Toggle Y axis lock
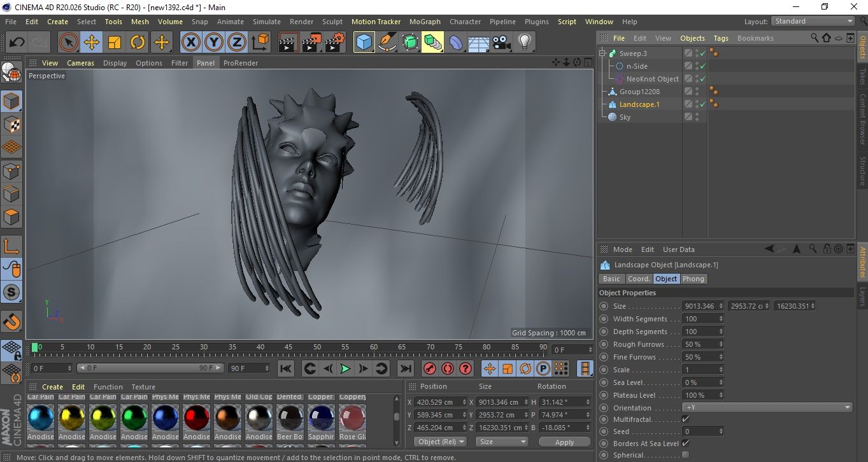The width and height of the screenshot is (868, 462). pyautogui.click(x=213, y=43)
